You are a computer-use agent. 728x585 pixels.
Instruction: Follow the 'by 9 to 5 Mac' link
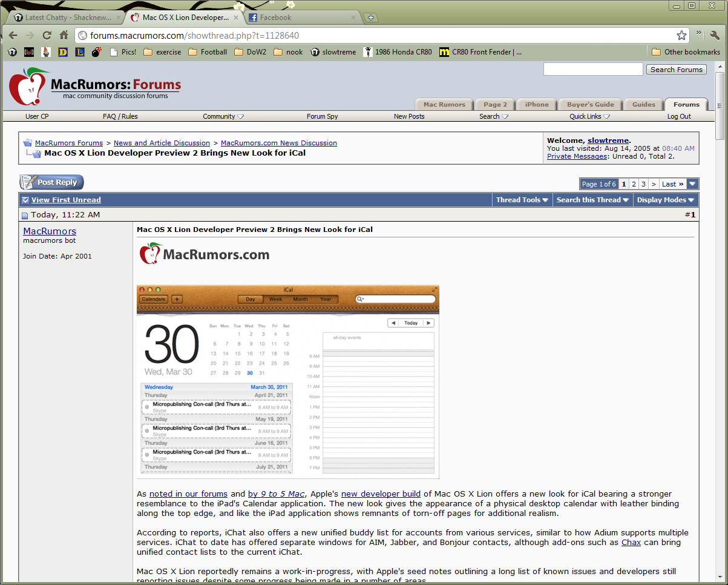[x=277, y=494]
